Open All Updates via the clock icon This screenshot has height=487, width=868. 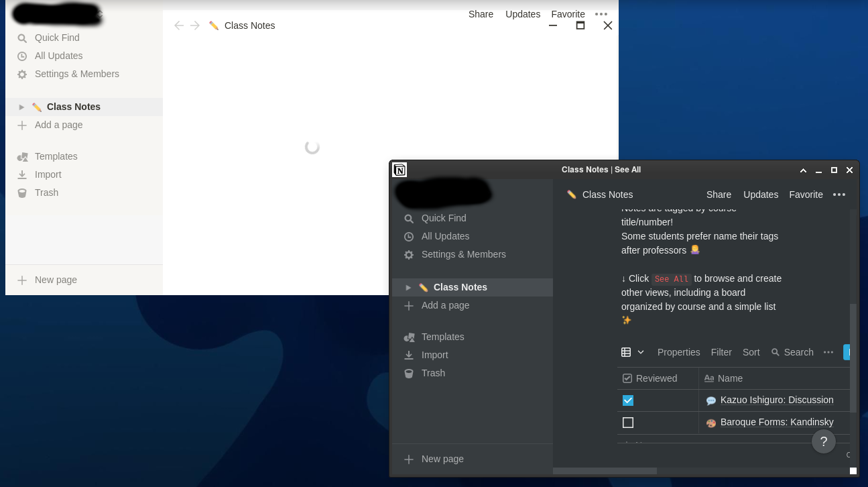[410, 236]
